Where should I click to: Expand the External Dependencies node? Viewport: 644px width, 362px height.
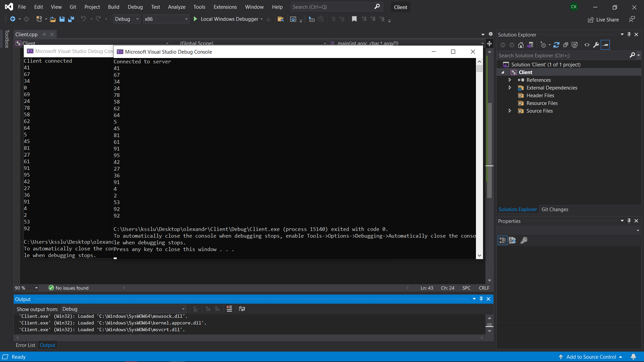point(510,87)
